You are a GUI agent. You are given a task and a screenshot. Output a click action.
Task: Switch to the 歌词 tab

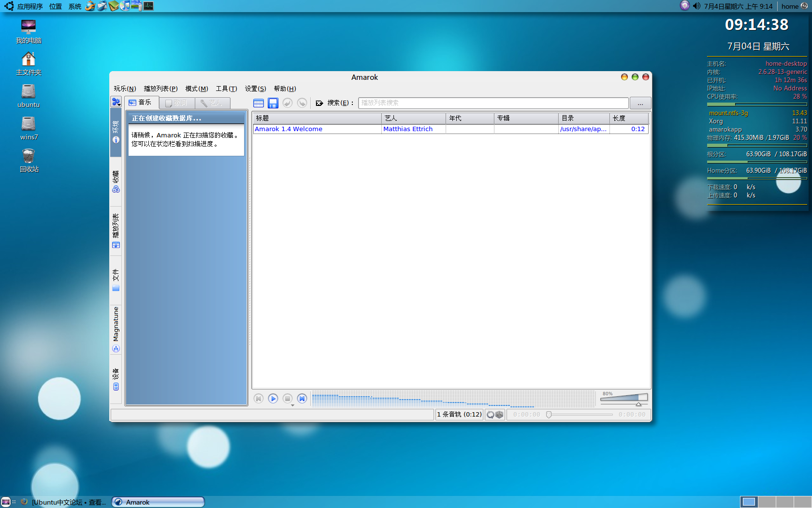pyautogui.click(x=176, y=103)
